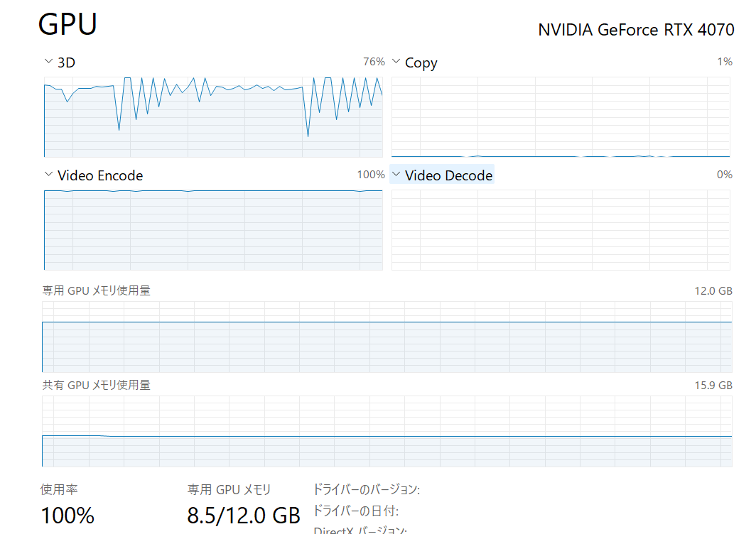Viewport: 756px width, 534px height.
Task: Expand the Copy engine dropdown arrow
Action: click(396, 62)
